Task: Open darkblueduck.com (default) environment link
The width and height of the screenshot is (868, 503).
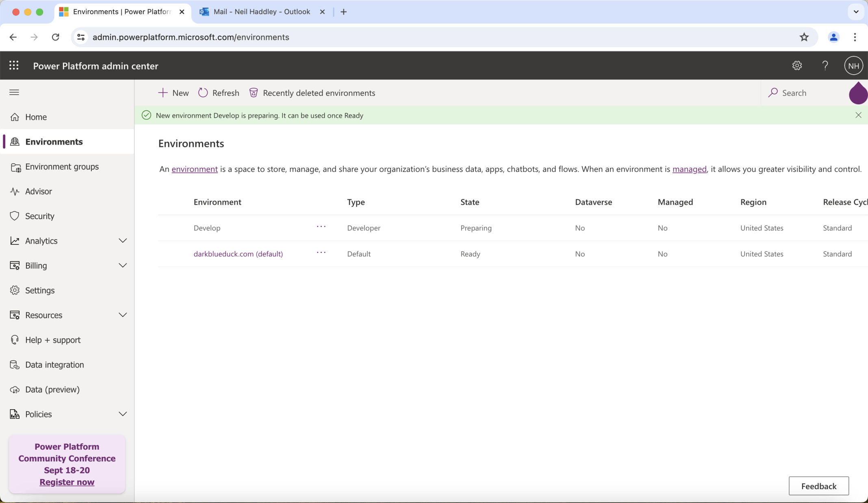Action: pos(238,254)
